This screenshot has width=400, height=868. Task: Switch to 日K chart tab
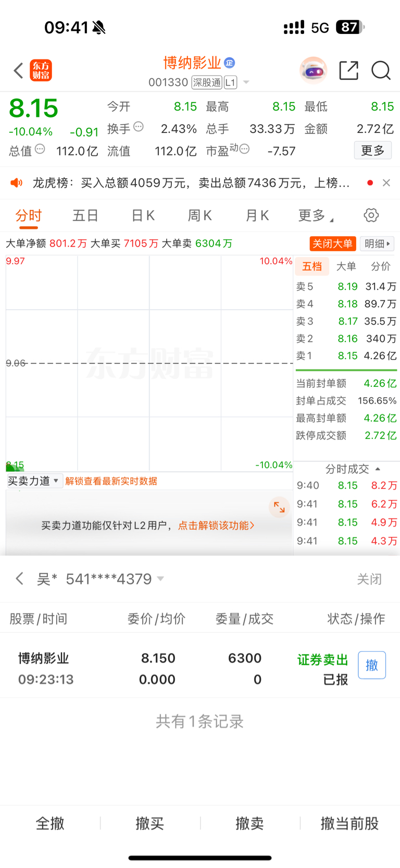(143, 215)
